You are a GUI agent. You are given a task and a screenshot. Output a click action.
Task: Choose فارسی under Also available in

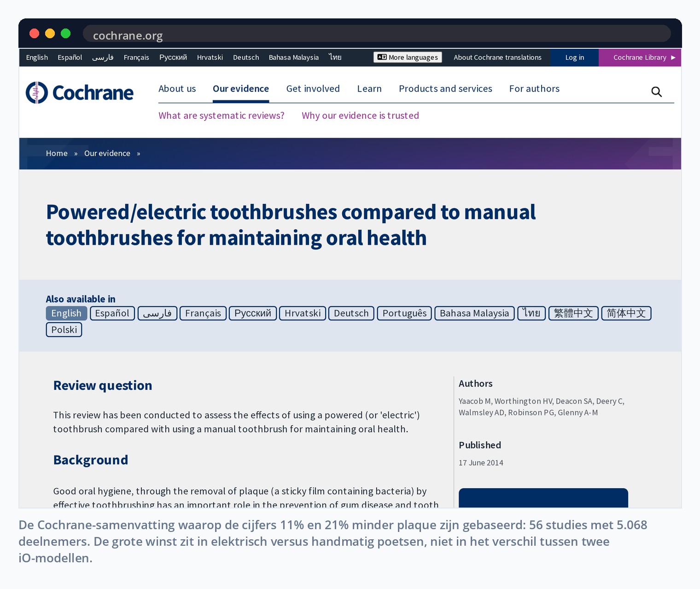[157, 313]
